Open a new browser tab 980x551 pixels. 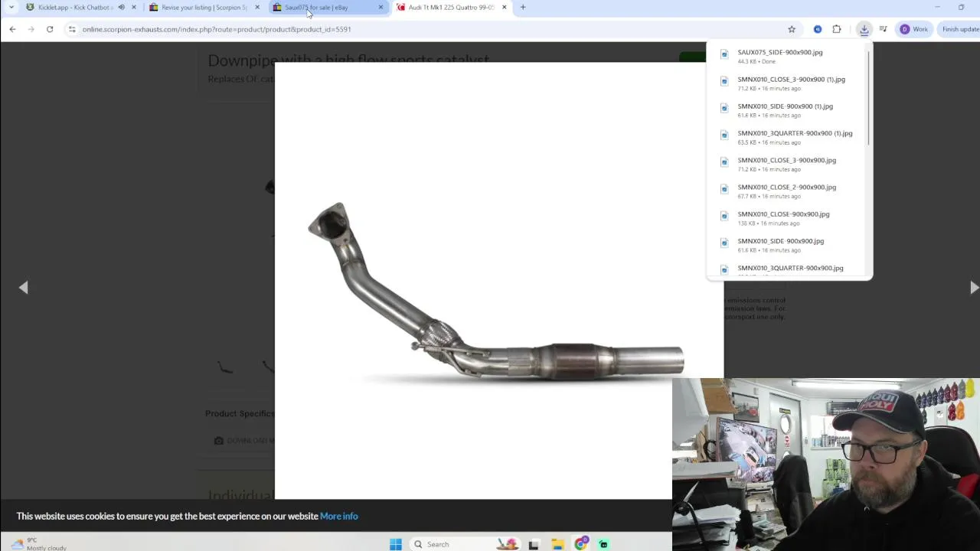[x=523, y=8]
